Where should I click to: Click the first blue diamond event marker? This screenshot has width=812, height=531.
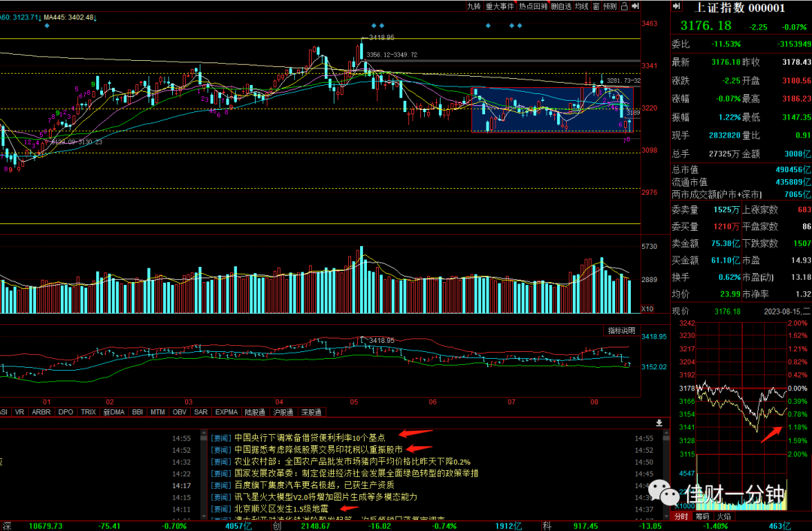47,26
